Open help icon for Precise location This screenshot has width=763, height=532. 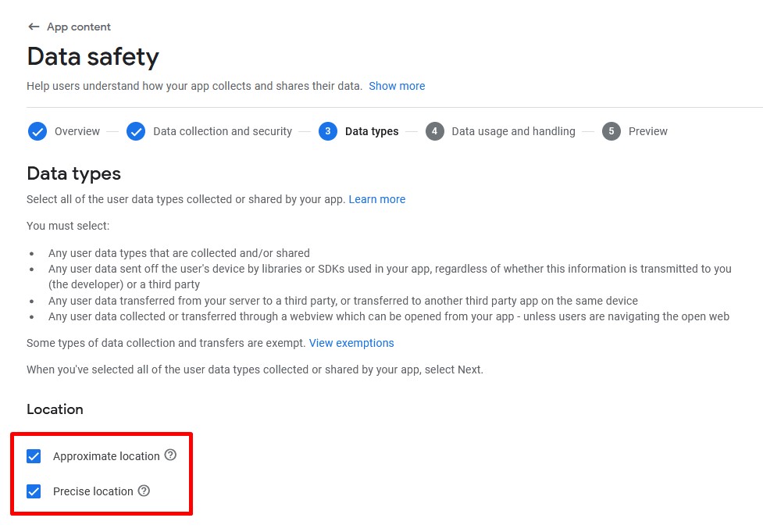pyautogui.click(x=144, y=491)
